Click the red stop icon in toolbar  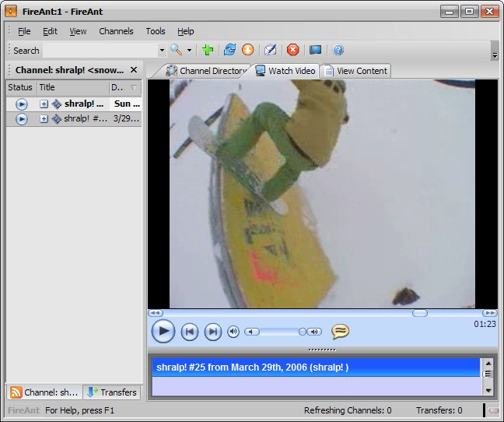coord(292,50)
